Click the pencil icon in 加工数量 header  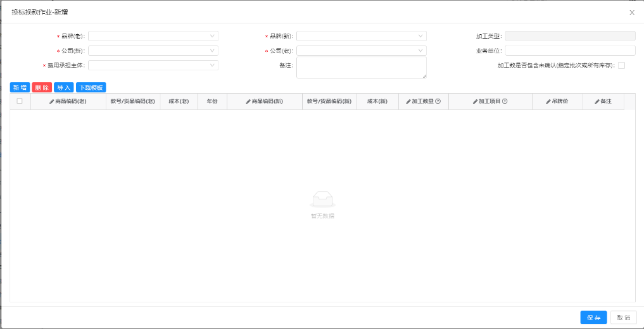pos(408,101)
